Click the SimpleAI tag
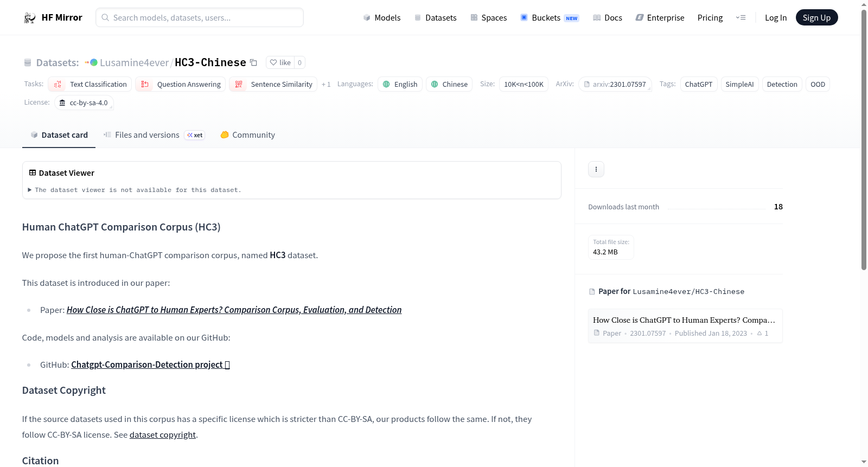This screenshot has height=467, width=868. [x=740, y=84]
